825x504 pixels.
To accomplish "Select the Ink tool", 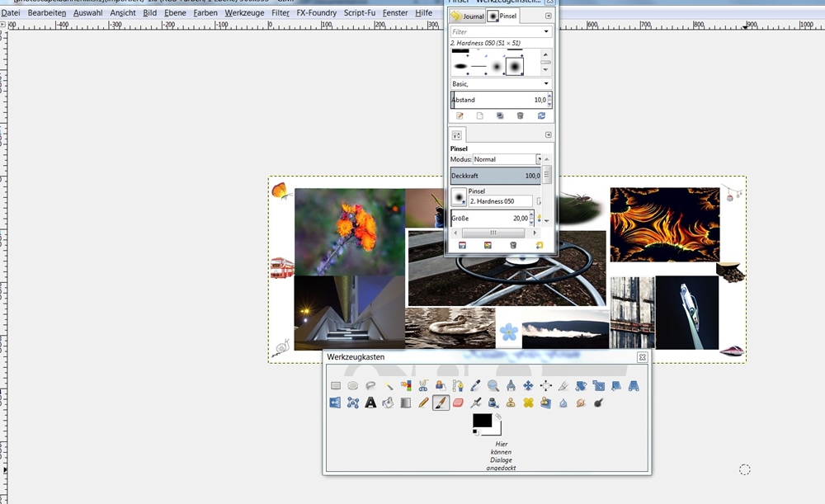I will [x=493, y=403].
